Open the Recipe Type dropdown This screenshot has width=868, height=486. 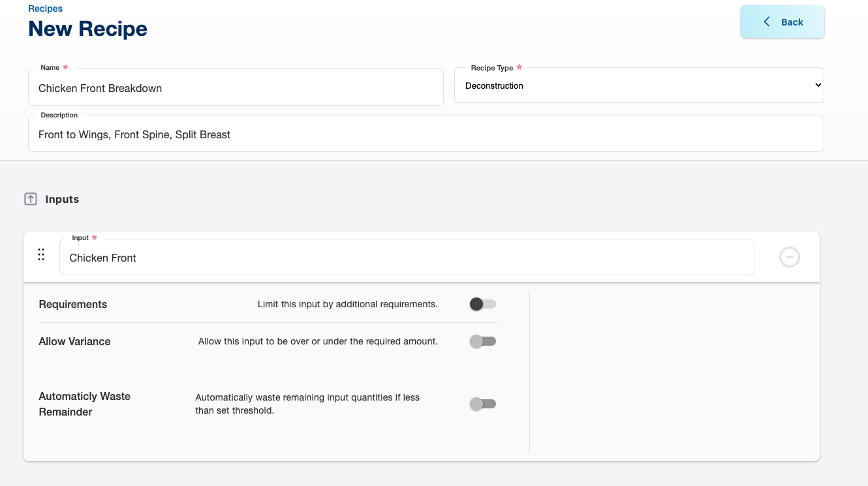click(638, 85)
